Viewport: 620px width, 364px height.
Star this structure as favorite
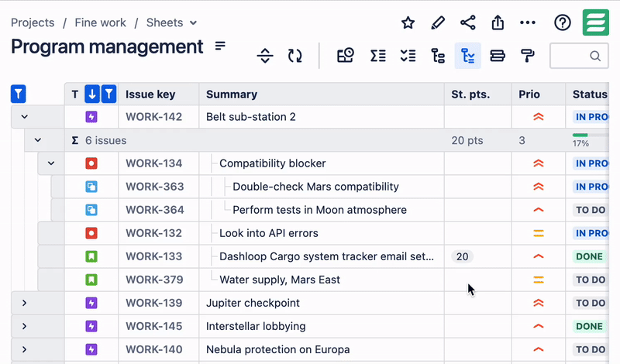coord(408,22)
